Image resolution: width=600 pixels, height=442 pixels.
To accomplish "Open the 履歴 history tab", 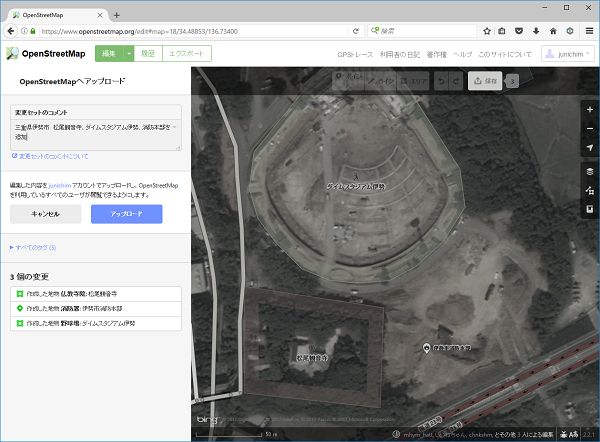I will (x=148, y=54).
